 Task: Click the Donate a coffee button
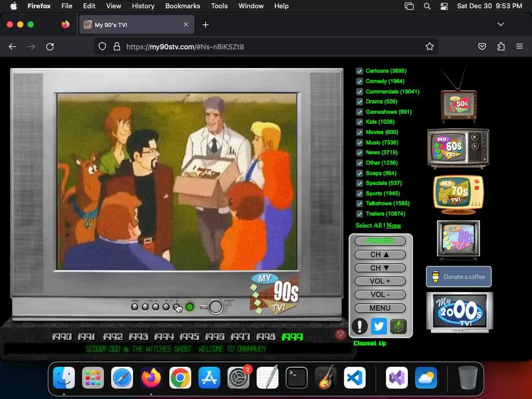click(459, 276)
